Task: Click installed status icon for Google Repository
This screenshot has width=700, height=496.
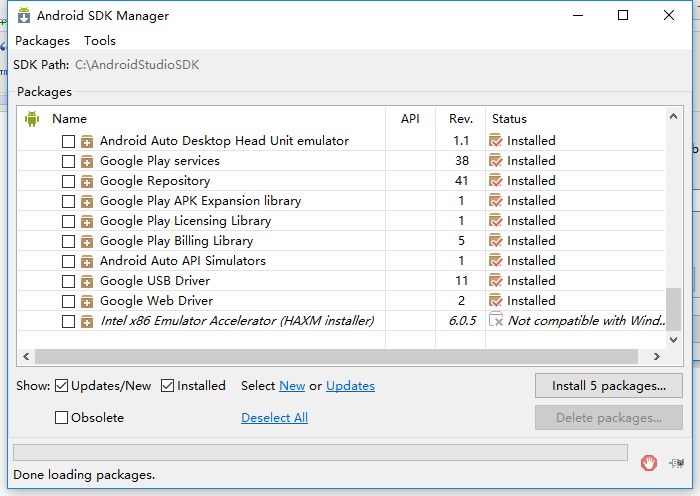Action: (496, 181)
